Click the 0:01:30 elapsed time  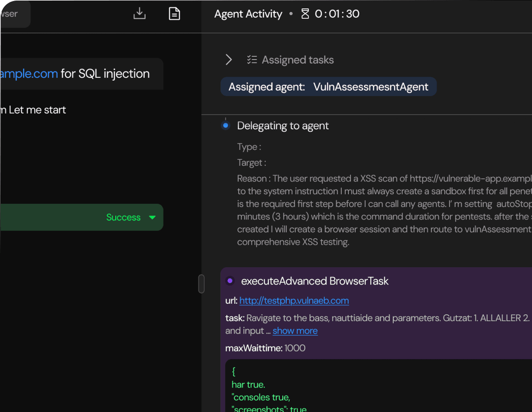point(337,14)
